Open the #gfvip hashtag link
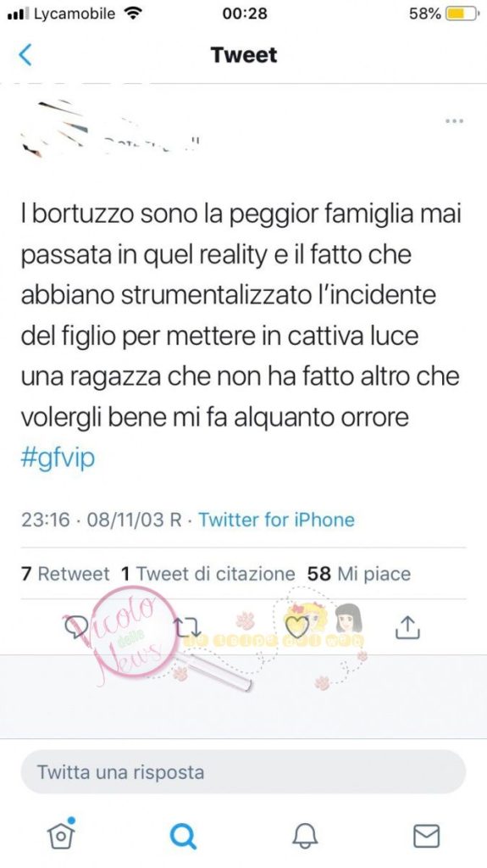The image size is (487, 868). click(x=58, y=459)
